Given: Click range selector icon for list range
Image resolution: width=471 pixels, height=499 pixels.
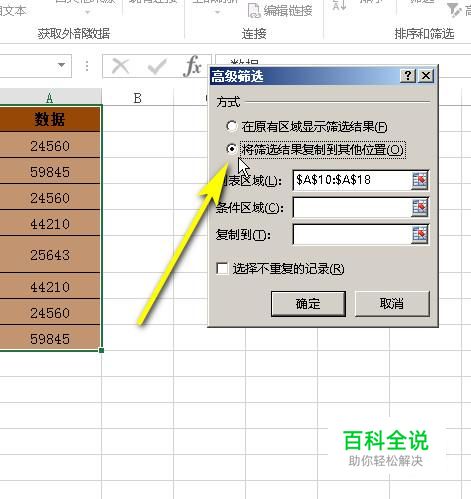Looking at the screenshot, I should (x=420, y=181).
